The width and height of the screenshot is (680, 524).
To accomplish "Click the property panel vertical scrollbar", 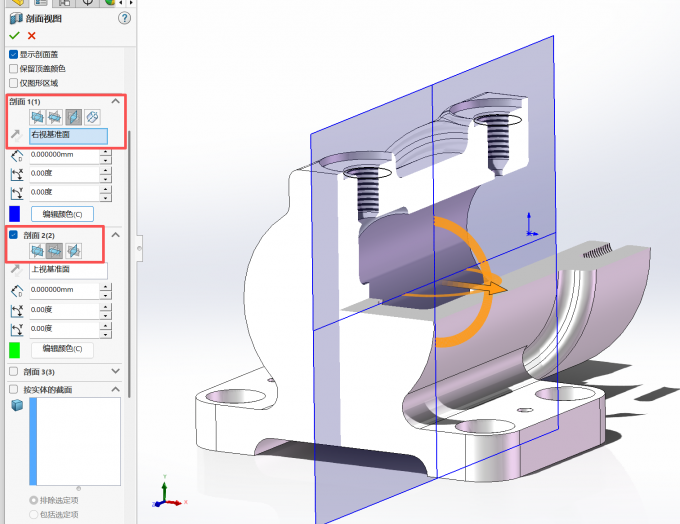I will 129,264.
